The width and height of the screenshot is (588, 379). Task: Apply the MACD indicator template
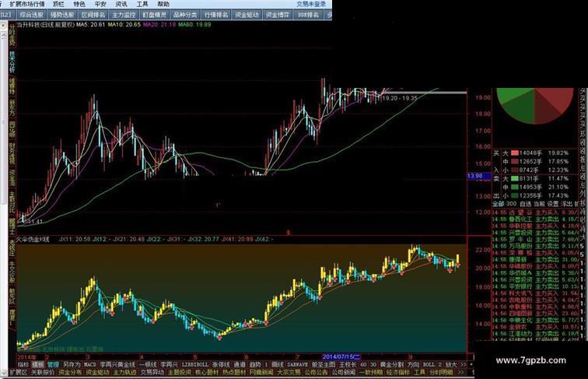tap(90, 364)
